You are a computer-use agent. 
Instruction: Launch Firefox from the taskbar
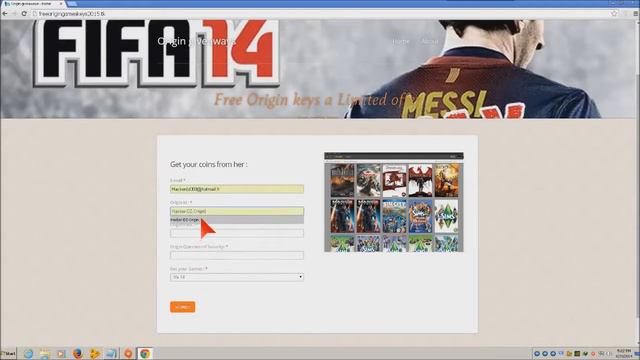[78, 353]
